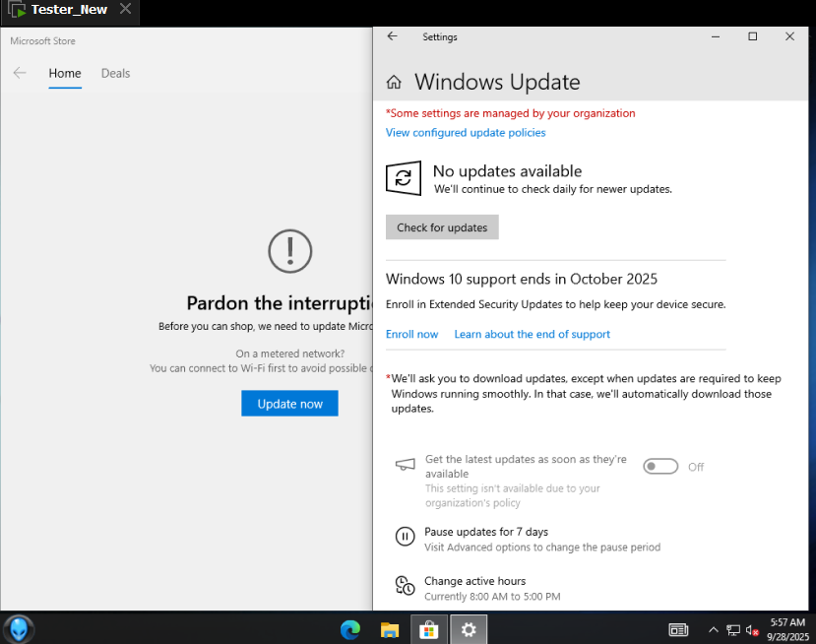Viewport: 816px width, 644px height.
Task: Open File Explorer from taskbar
Action: (389, 630)
